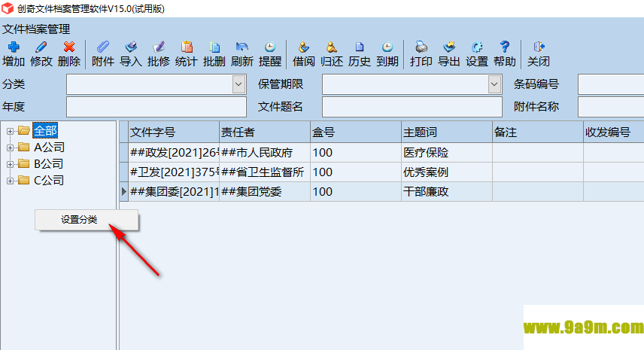
Task: Click the 导入 (import) toolbar icon
Action: tap(131, 47)
